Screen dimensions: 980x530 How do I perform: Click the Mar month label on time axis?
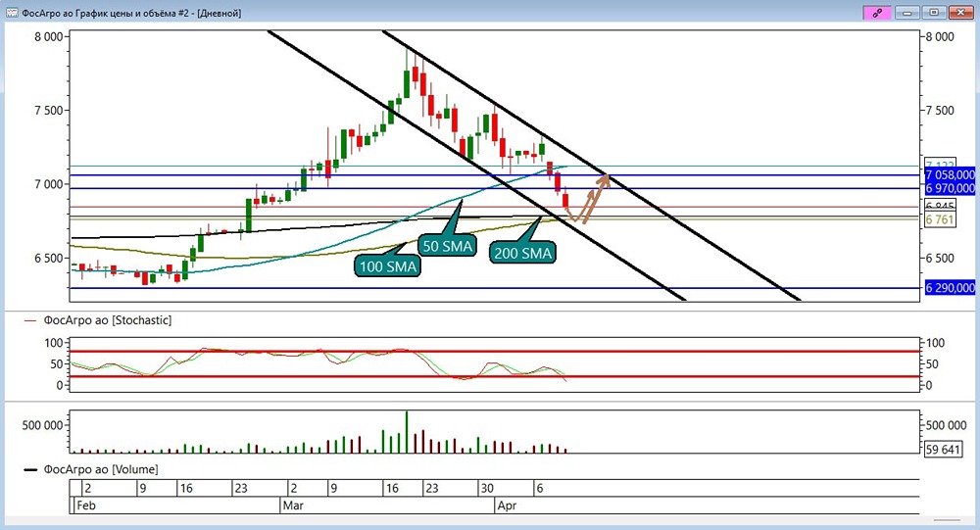coord(292,505)
